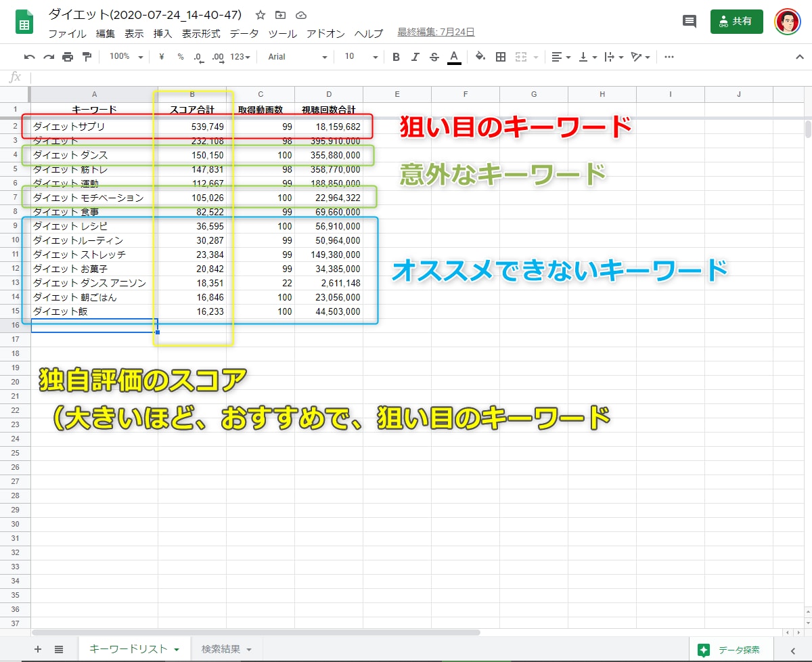This screenshot has width=812, height=662.
Task: Click the cell with value 149,380,000
Action: coord(329,255)
